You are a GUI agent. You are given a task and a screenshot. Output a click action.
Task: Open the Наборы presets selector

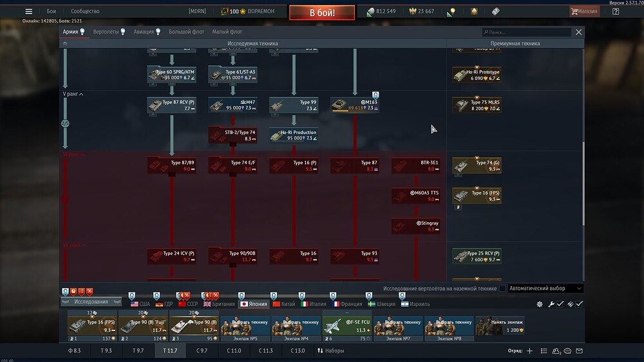(x=330, y=351)
